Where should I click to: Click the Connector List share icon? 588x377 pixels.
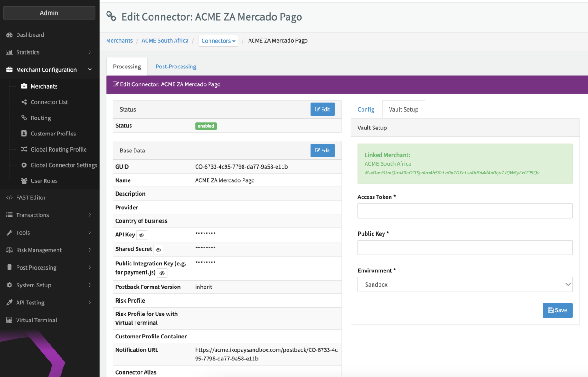tap(24, 102)
